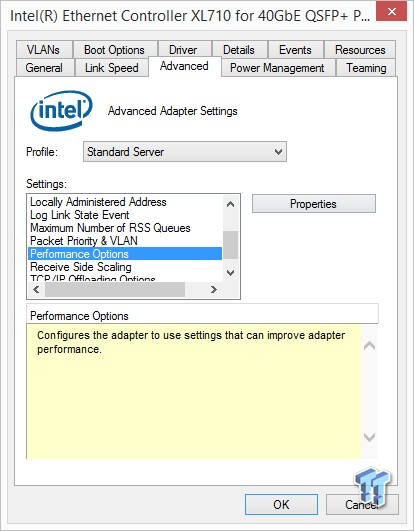Close the adapter properties dialog
Image resolution: width=414 pixels, height=531 pixels.
392,12
